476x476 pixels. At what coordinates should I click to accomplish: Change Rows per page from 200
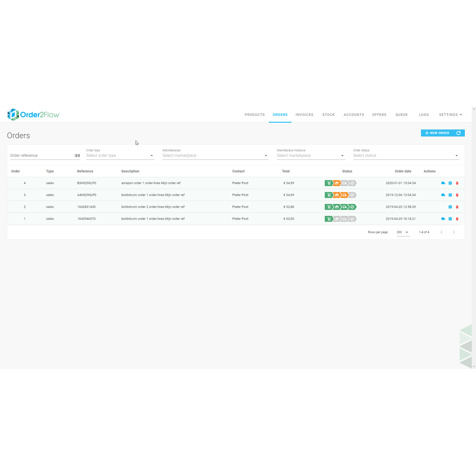403,232
